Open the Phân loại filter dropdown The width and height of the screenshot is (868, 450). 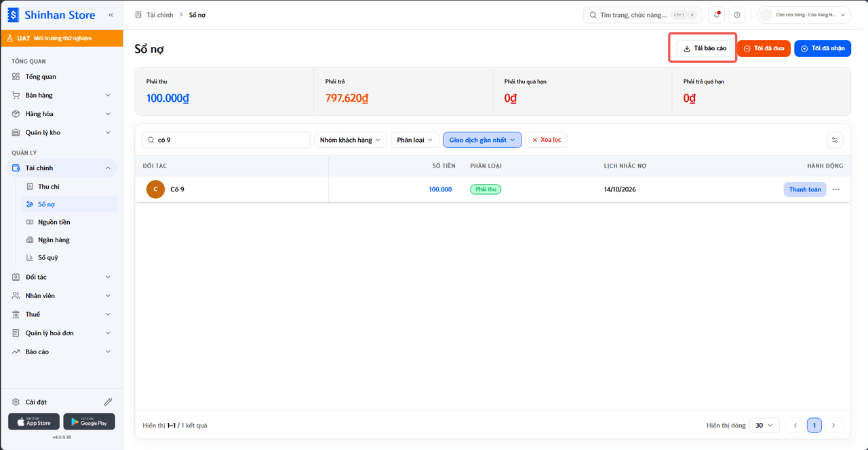click(414, 140)
